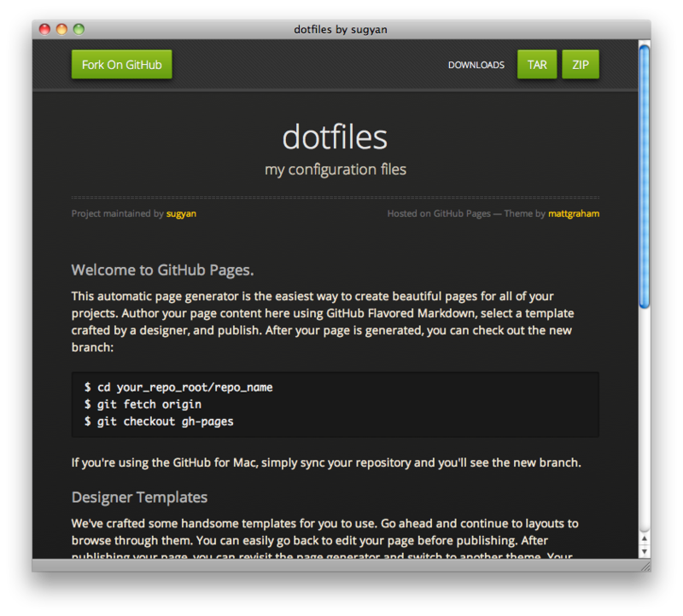Click the 'cd your_repo_root/repo_name' code line
Viewport: 683px width, 616px height.
178,387
